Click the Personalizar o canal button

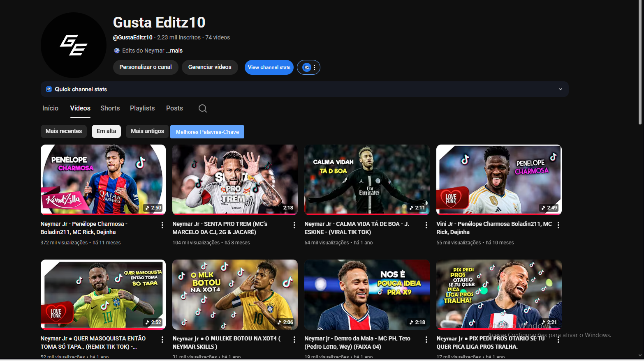pos(146,67)
